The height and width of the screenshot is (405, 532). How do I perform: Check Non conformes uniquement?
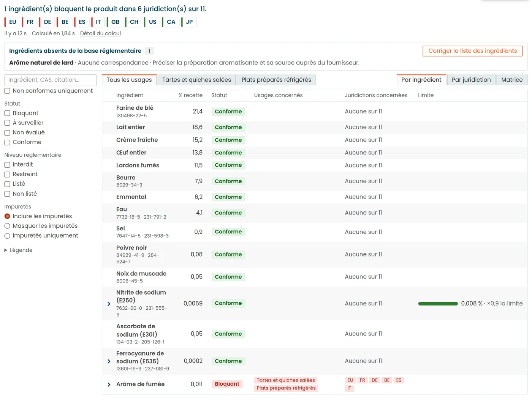(7, 91)
